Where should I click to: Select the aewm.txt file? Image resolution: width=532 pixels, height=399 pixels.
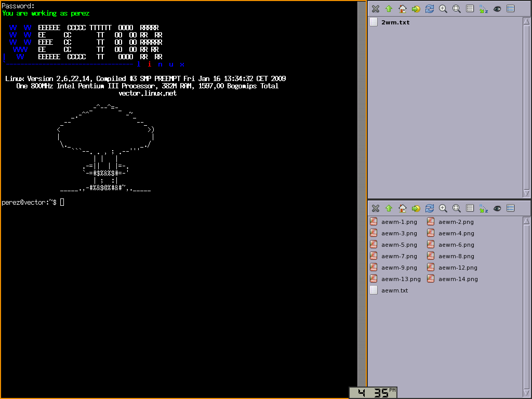pos(389,290)
